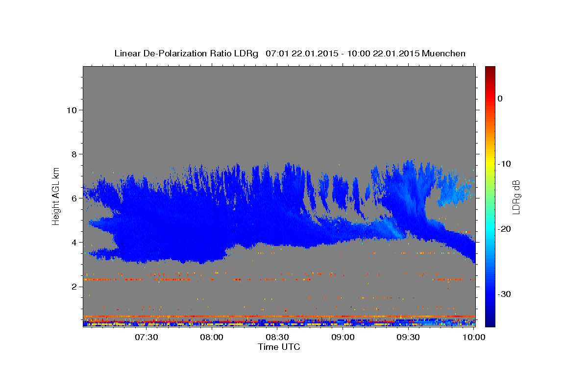This screenshot has width=588, height=392.
Task: Click the colorbar value -30
Action: coord(505,294)
